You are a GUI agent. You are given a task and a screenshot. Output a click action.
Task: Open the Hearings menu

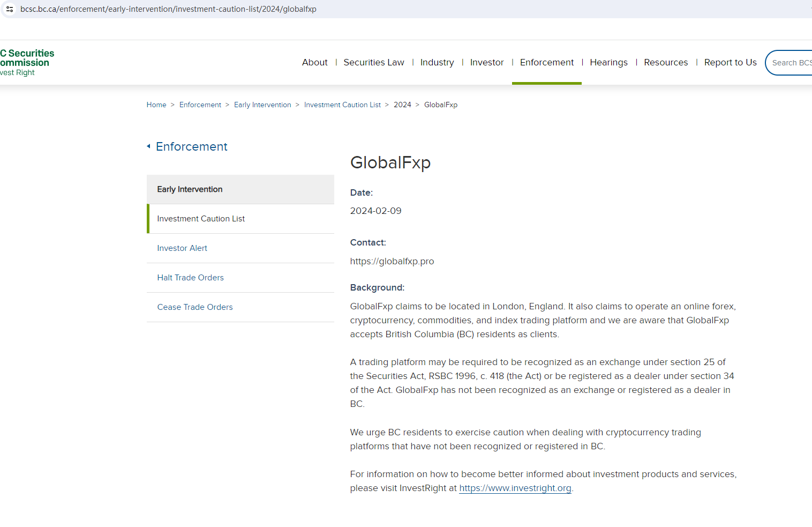coord(608,62)
